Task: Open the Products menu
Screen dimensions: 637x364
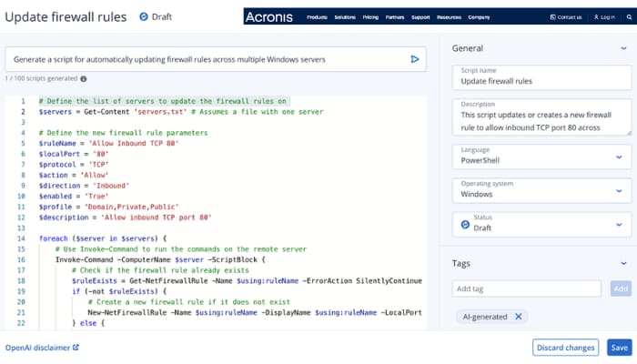Action: (317, 17)
